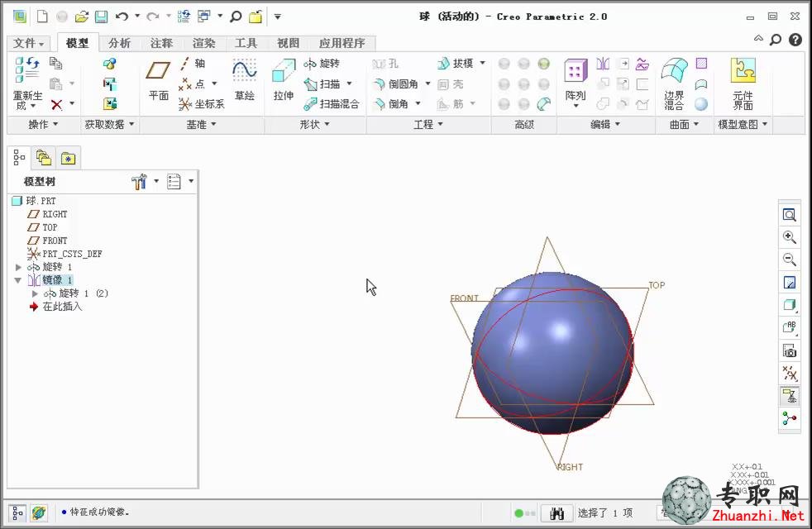This screenshot has height=529, width=812.
Task: Expand the 旋转 1 (2) child node
Action: pos(35,293)
